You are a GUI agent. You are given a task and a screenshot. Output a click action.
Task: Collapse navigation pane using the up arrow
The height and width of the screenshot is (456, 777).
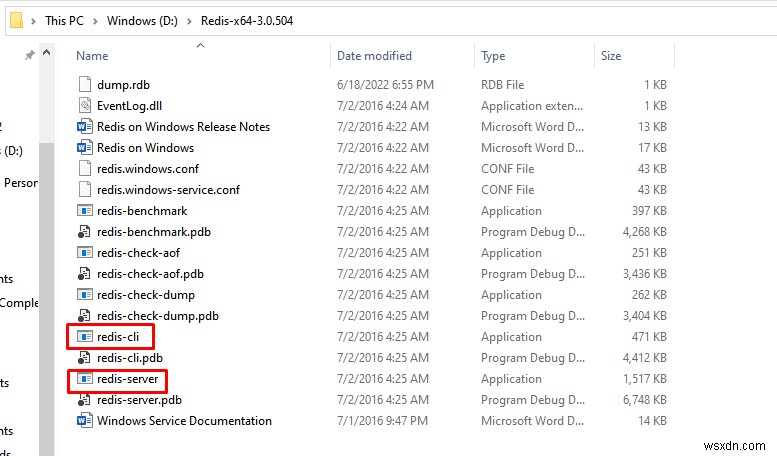click(47, 52)
